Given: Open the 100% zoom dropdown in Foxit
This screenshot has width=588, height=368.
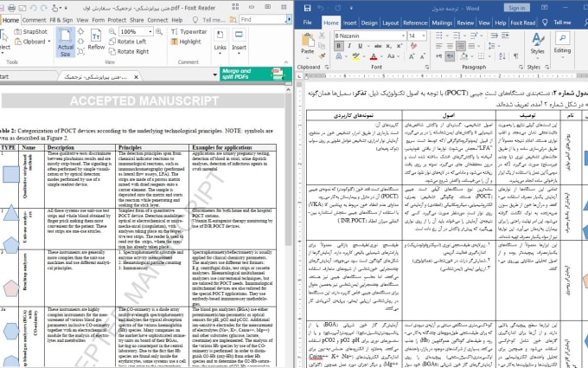Looking at the screenshot, I should pyautogui.click(x=150, y=31).
